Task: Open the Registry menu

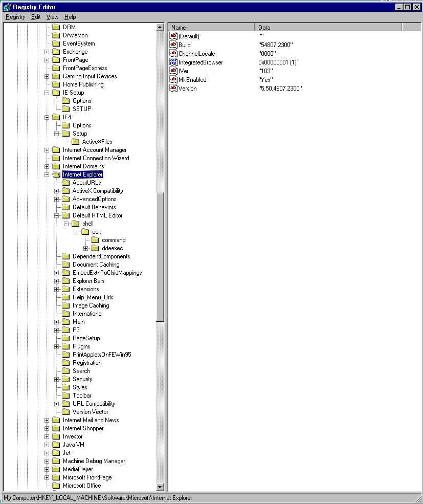Action: (x=15, y=17)
